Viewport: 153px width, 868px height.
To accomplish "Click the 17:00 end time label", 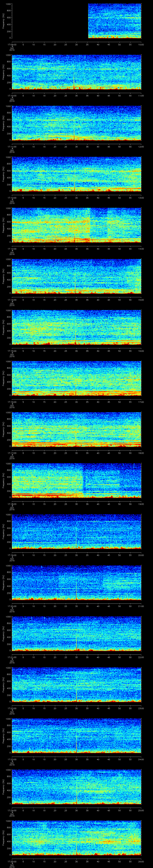I will [141, 402].
